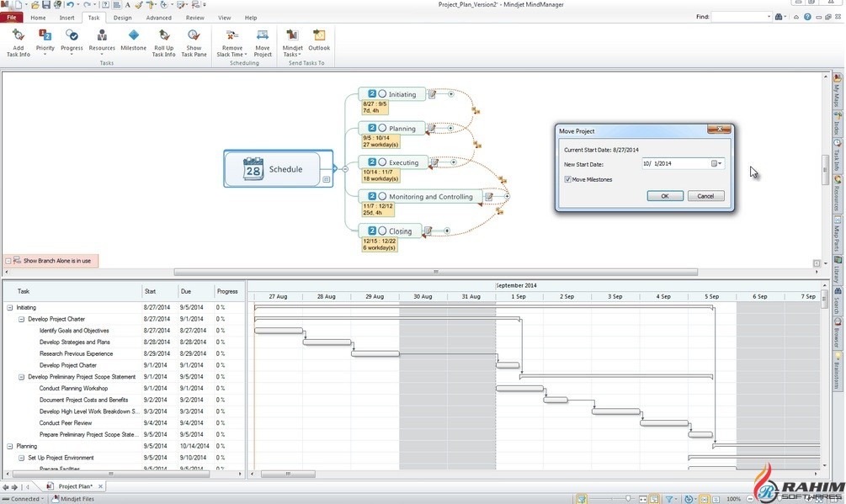Click the Move Project ribbon icon
This screenshot has width=846, height=504.
[x=263, y=35]
